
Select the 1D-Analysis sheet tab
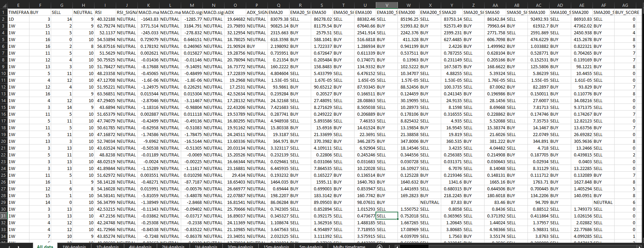click(107, 247)
